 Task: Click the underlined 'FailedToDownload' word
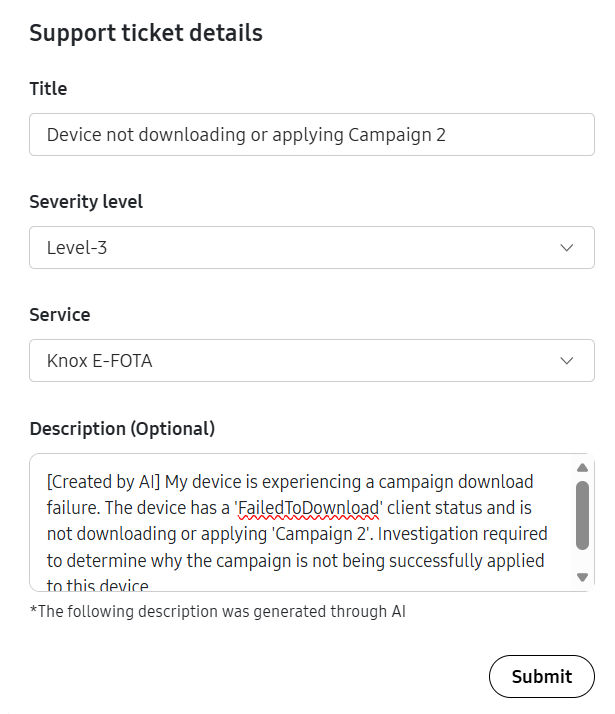(x=308, y=508)
